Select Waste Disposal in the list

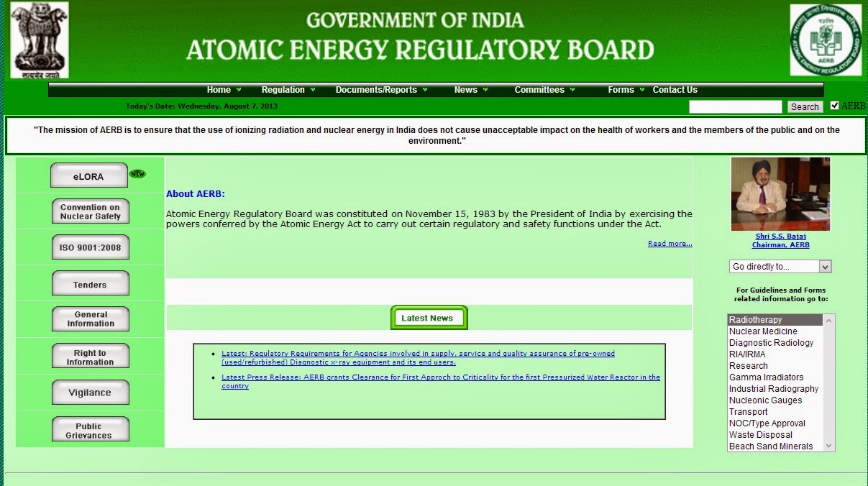[775, 435]
